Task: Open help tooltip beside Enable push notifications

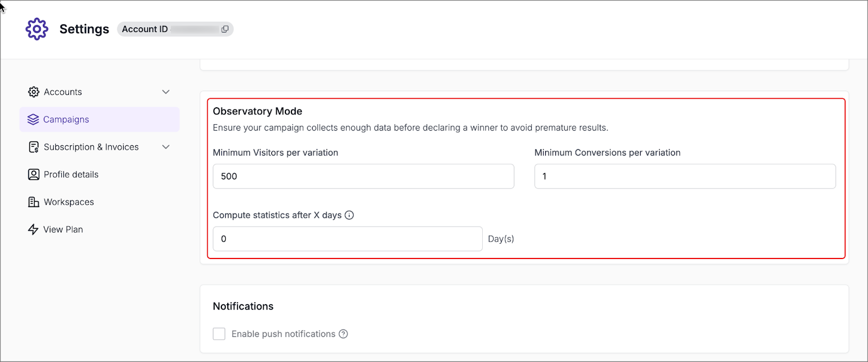Action: pos(343,334)
